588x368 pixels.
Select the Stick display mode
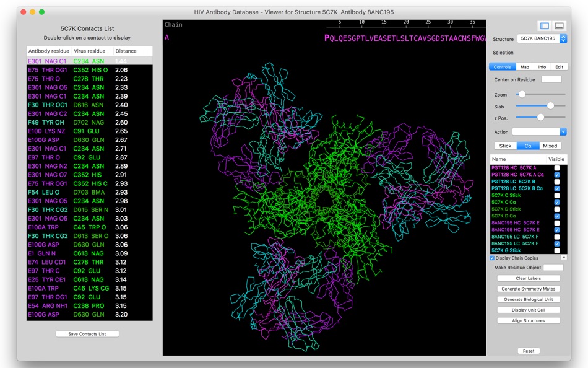(506, 146)
